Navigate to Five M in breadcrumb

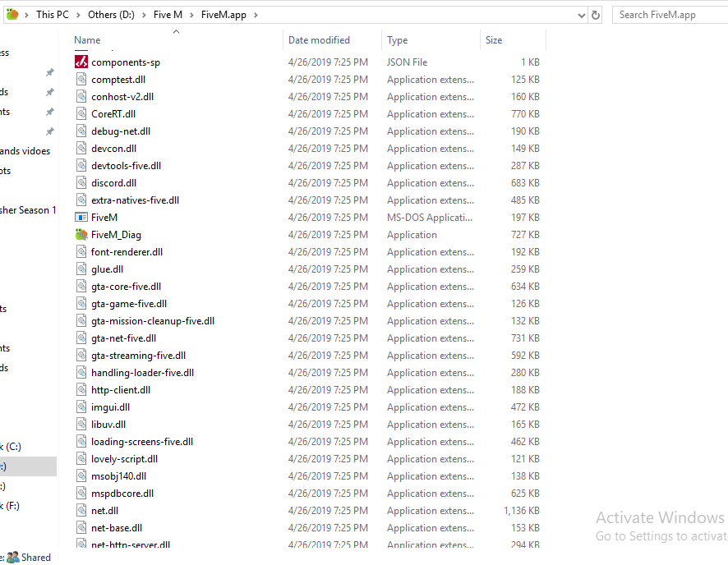[x=168, y=15]
